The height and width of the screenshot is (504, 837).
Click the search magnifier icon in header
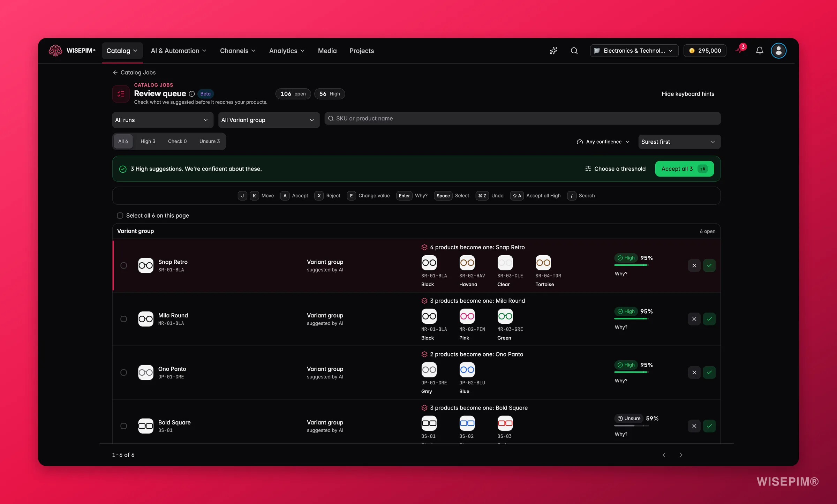click(574, 51)
